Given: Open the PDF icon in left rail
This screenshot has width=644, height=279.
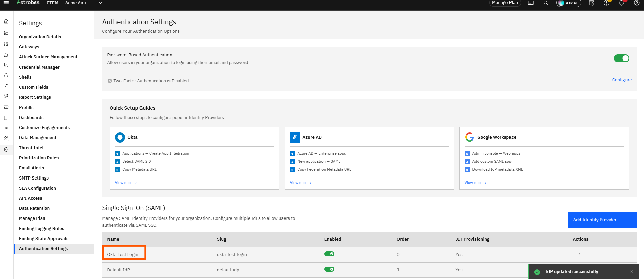Looking at the screenshot, I should click(6, 128).
